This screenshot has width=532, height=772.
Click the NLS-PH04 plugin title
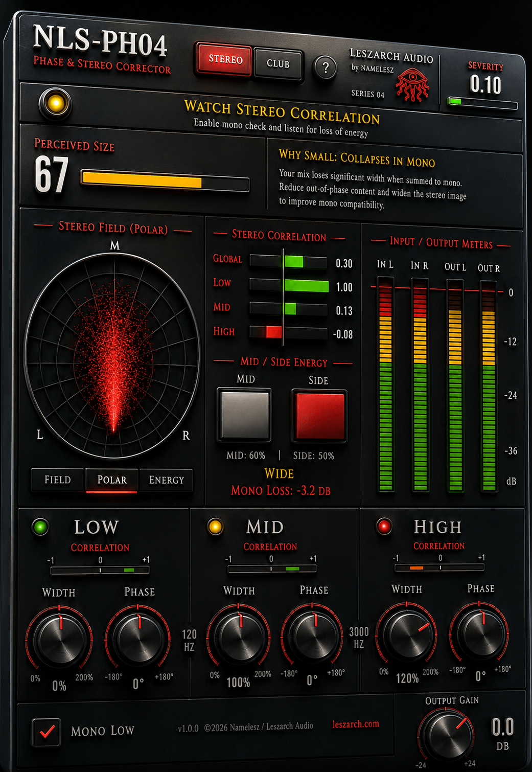coord(100,41)
